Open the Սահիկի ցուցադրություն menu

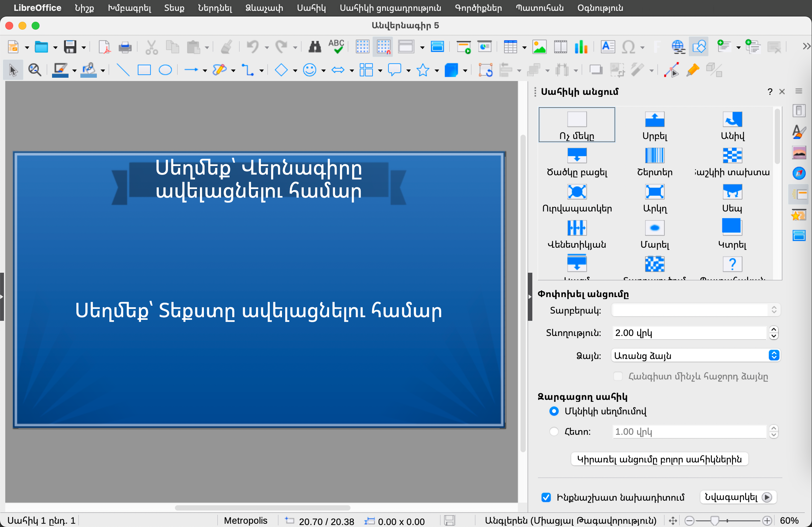[390, 8]
